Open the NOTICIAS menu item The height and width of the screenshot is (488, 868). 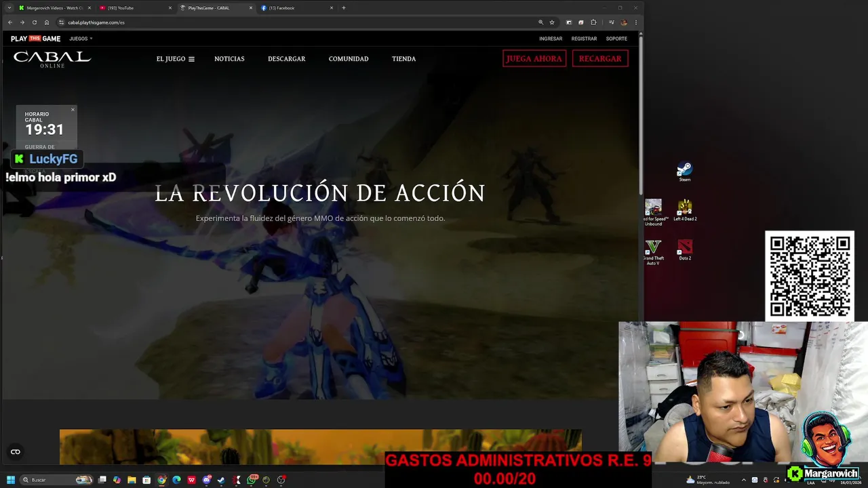229,59
